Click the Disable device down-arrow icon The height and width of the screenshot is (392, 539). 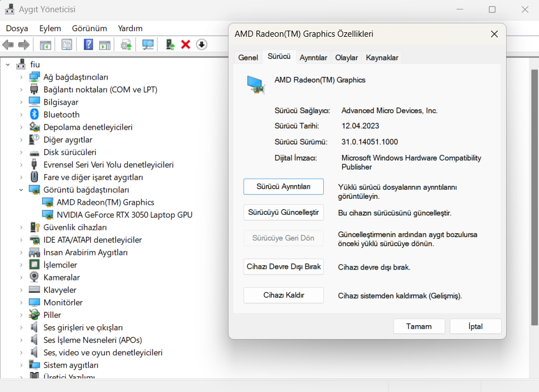tap(202, 45)
